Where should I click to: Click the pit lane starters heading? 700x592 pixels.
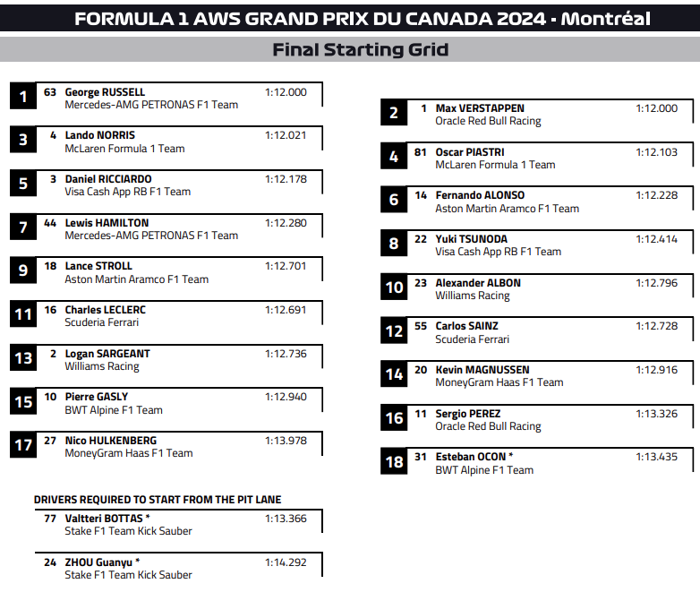click(x=158, y=500)
